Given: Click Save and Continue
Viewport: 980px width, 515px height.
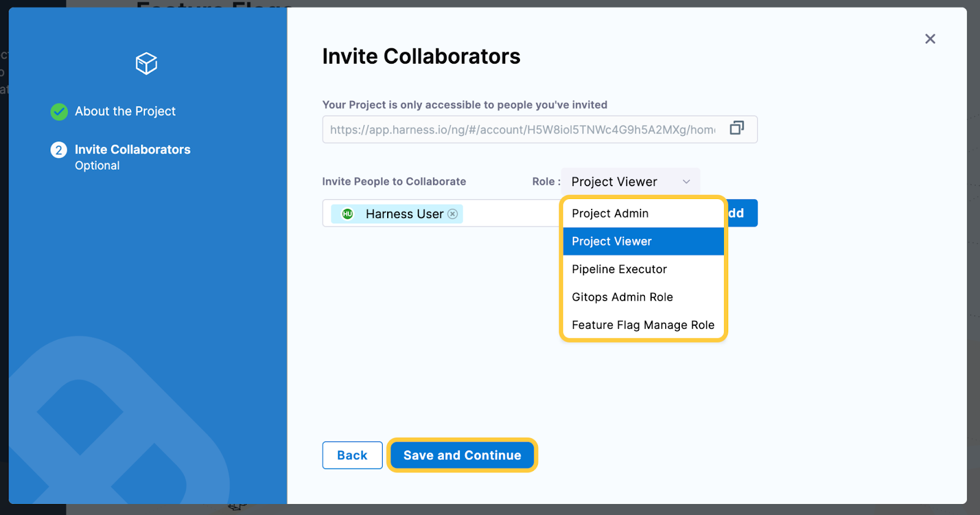Looking at the screenshot, I should click(462, 455).
